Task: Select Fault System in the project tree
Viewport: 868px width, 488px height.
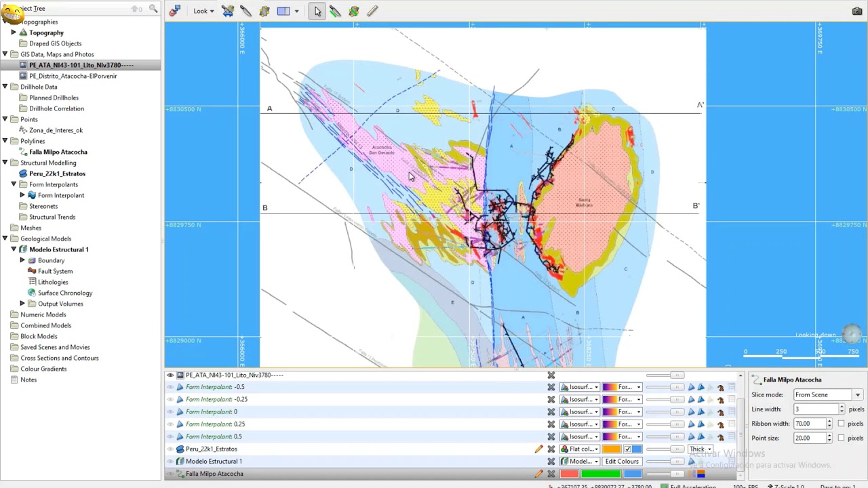Action: (55, 271)
